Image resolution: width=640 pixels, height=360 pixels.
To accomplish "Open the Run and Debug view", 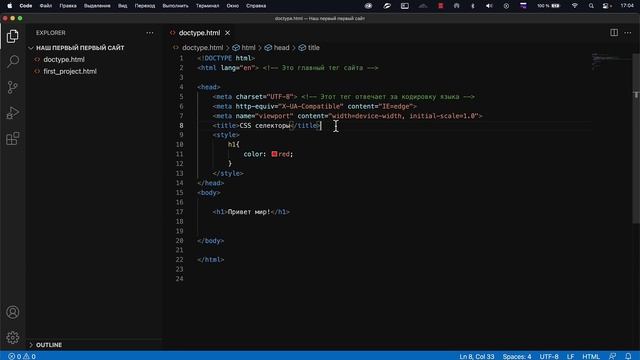I will click(x=13, y=113).
